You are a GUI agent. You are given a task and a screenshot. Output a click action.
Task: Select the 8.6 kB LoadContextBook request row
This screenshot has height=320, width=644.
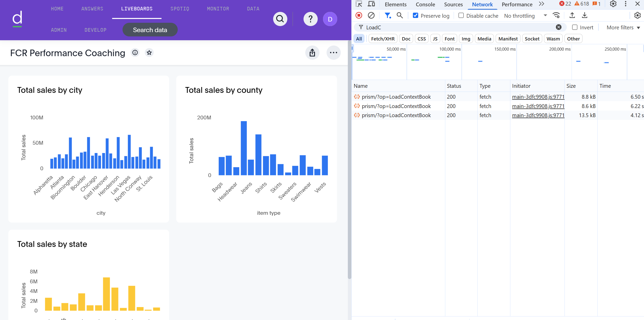tap(498, 106)
